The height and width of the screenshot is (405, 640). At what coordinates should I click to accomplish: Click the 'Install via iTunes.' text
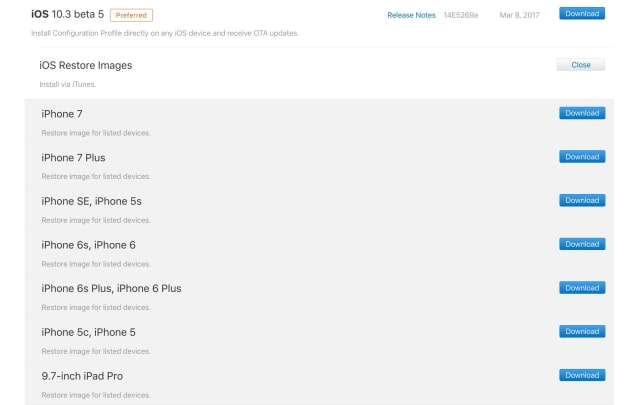68,85
